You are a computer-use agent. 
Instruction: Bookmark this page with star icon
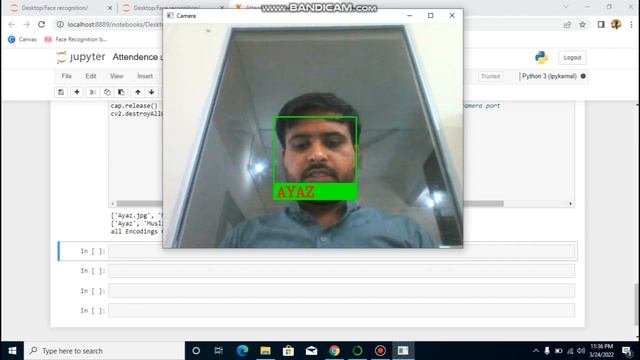582,24
